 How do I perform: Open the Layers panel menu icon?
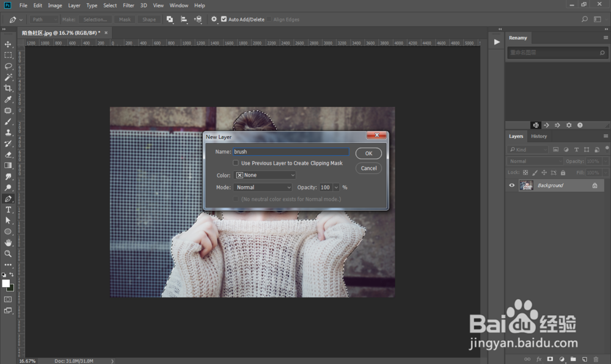[606, 136]
